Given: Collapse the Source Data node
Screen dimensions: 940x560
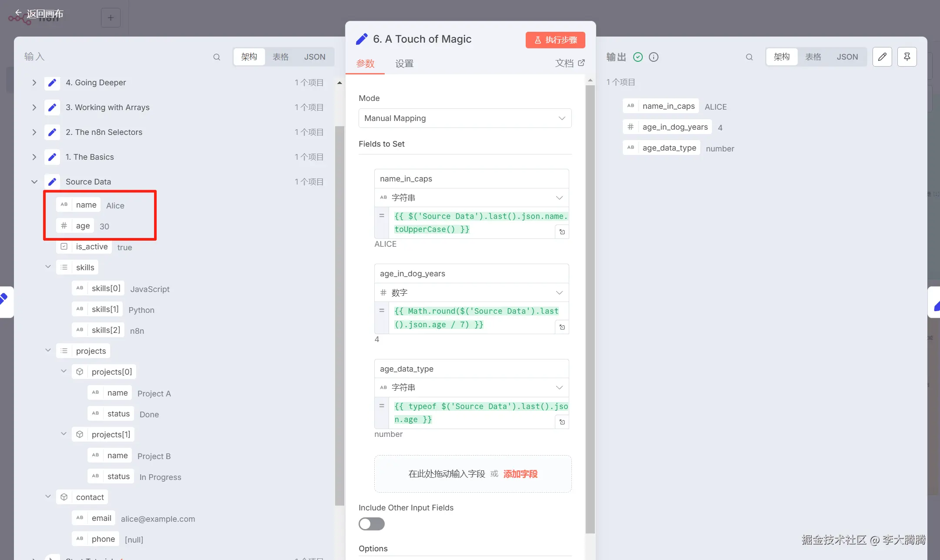Looking at the screenshot, I should [x=34, y=182].
